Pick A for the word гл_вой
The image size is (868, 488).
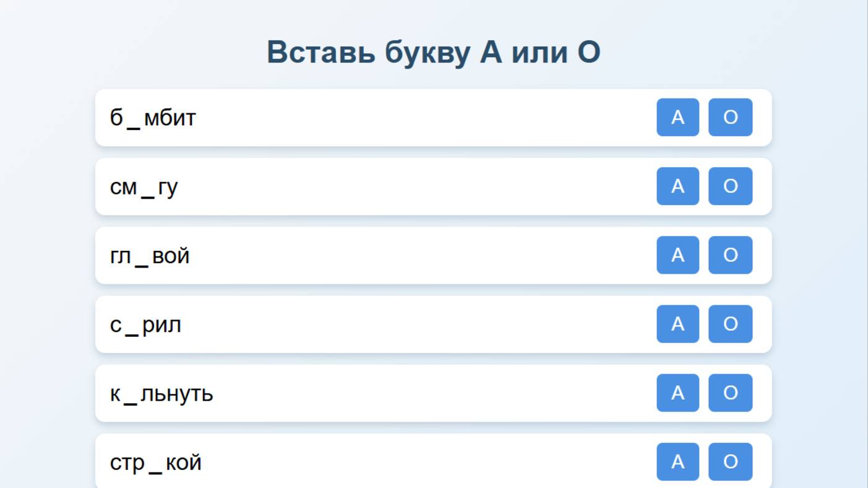coord(677,255)
